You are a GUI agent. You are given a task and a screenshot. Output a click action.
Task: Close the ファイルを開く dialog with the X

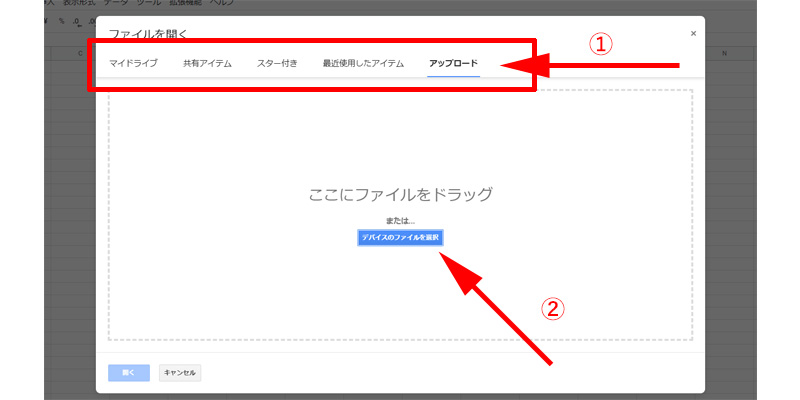tap(693, 33)
